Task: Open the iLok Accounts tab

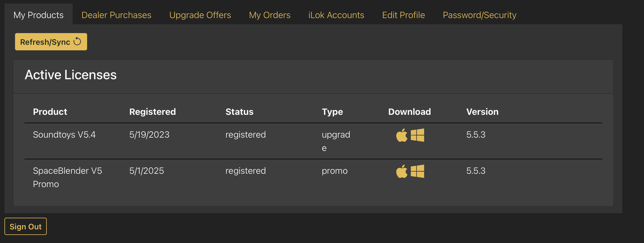Action: point(336,15)
